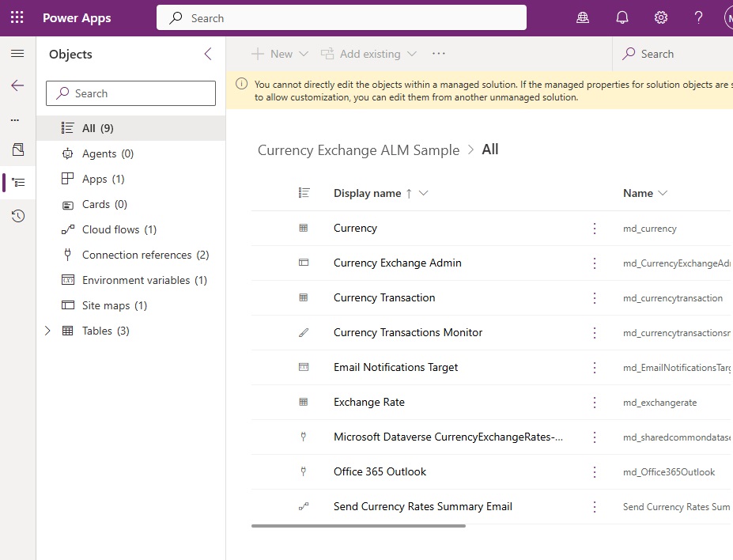Viewport: 733px width, 560px height.
Task: Open the Currency Exchange Admin item
Action: (398, 263)
